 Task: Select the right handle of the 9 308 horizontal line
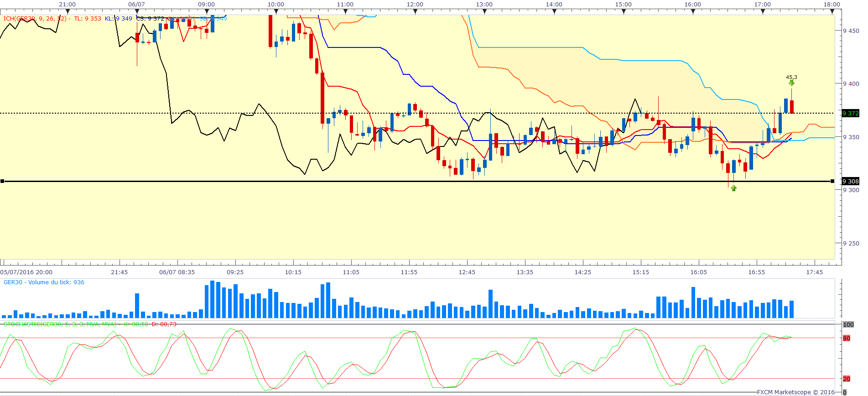[x=833, y=181]
